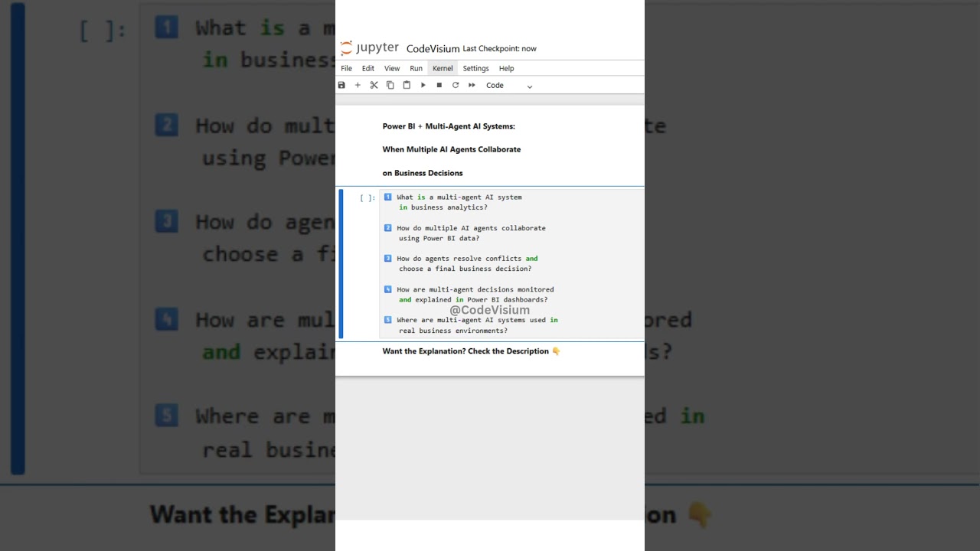Click the empty cell prompt [ ]:

pos(367,197)
